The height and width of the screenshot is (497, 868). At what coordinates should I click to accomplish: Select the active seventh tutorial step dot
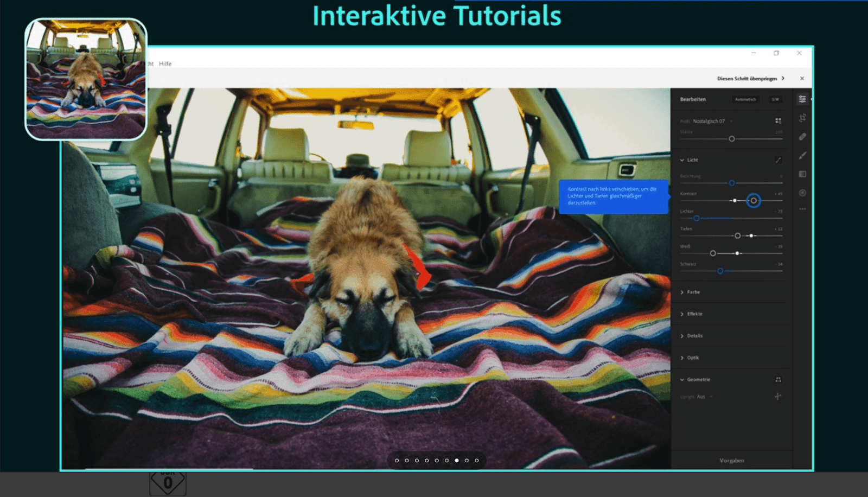click(457, 461)
